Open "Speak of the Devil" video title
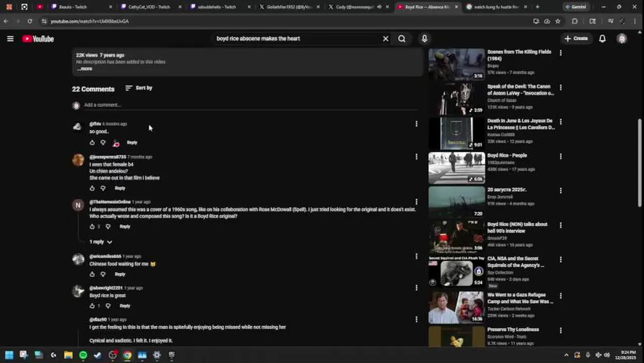 click(521, 90)
